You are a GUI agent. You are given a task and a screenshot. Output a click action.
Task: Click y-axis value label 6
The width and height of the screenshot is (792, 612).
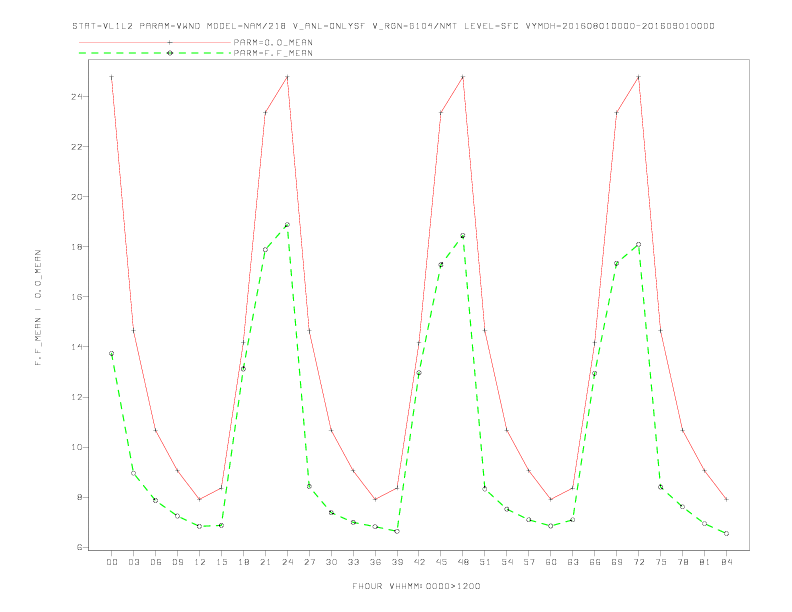pos(80,547)
